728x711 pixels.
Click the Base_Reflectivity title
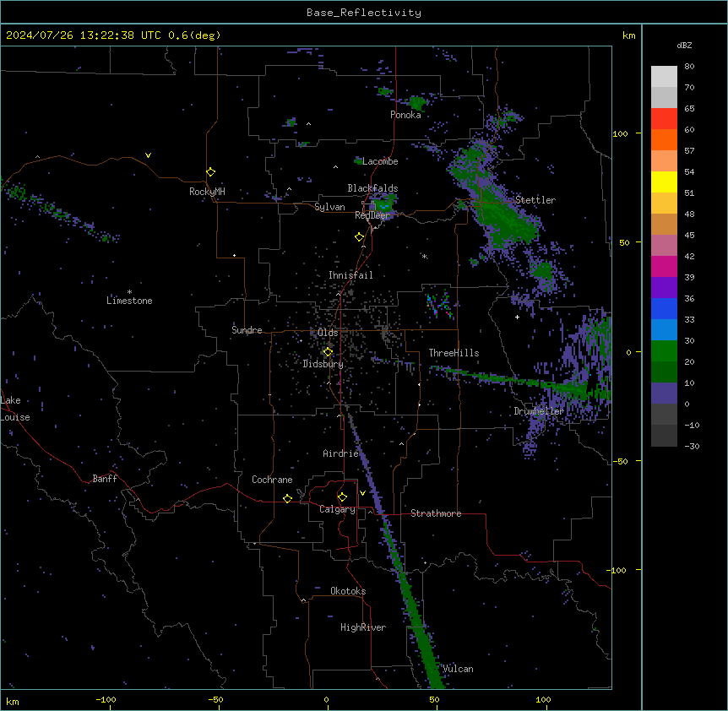coord(364,13)
